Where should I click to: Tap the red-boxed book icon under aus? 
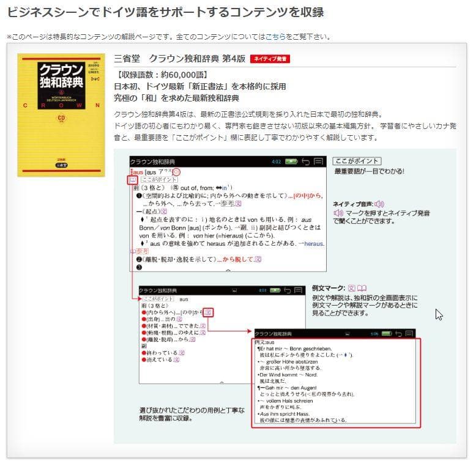click(132, 180)
